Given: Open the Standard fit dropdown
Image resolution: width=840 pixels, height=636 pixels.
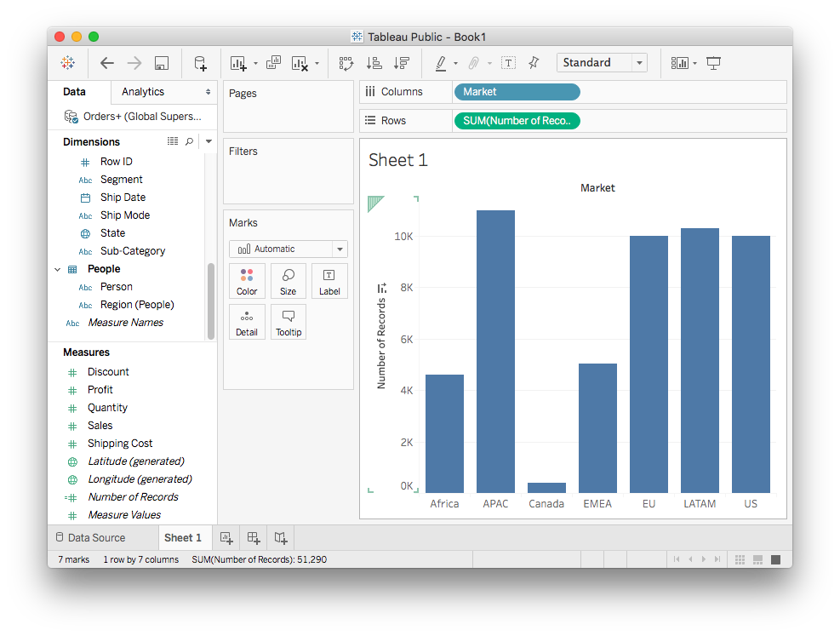Looking at the screenshot, I should pyautogui.click(x=602, y=63).
